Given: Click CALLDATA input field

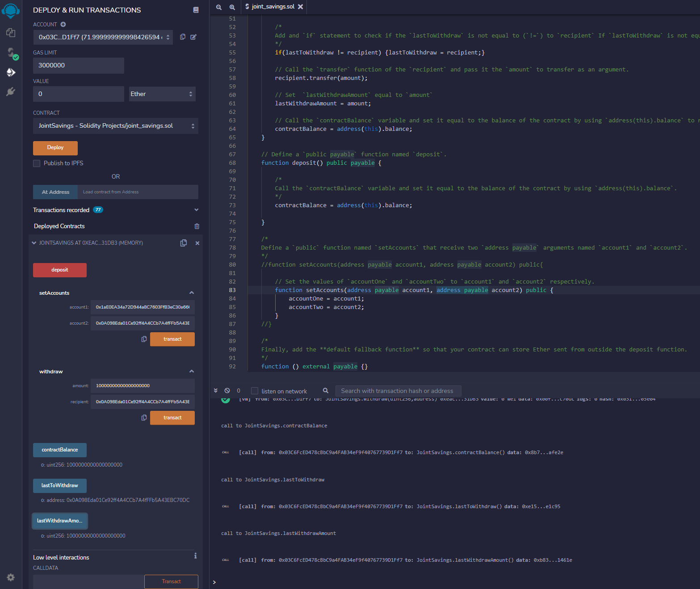Looking at the screenshot, I should point(88,581).
